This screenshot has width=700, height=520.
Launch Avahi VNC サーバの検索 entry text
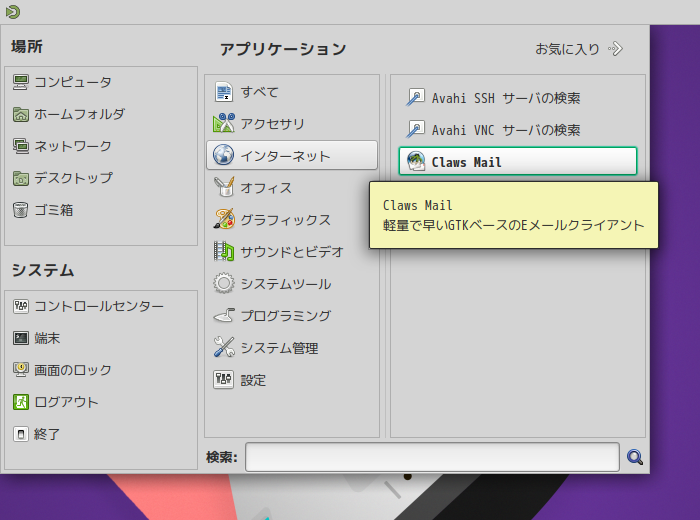pos(506,130)
